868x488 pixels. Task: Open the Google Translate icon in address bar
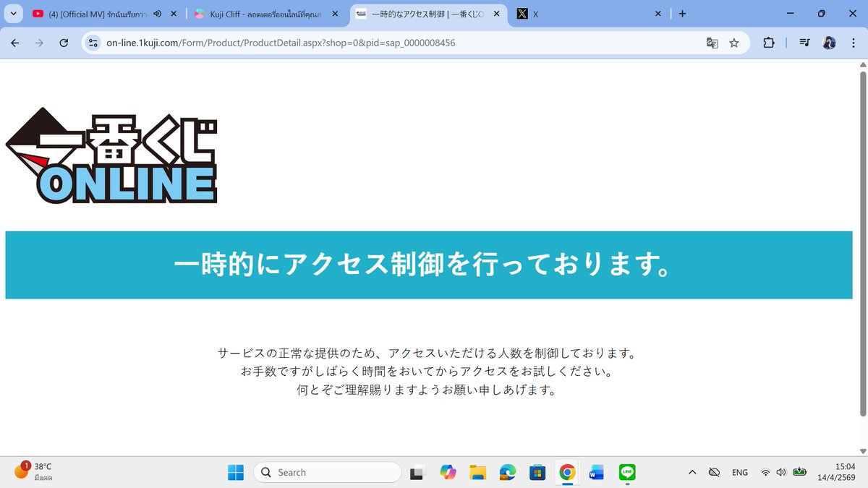[x=712, y=43]
